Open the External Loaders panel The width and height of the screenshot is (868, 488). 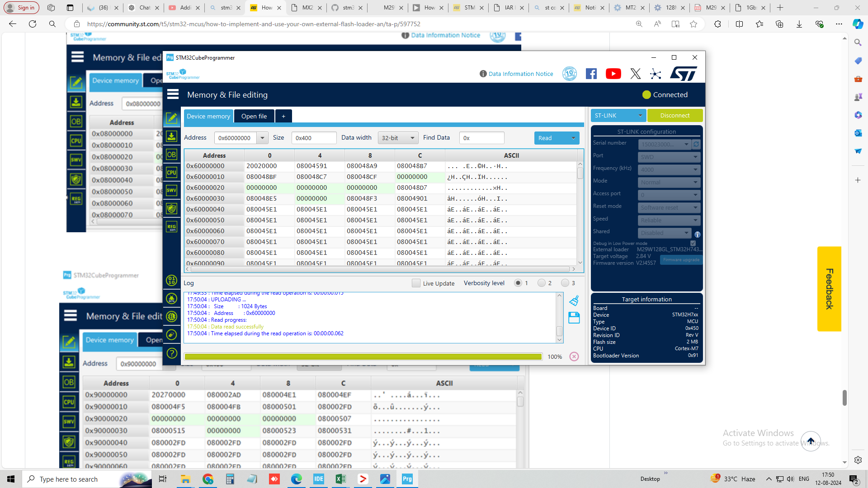click(x=172, y=316)
